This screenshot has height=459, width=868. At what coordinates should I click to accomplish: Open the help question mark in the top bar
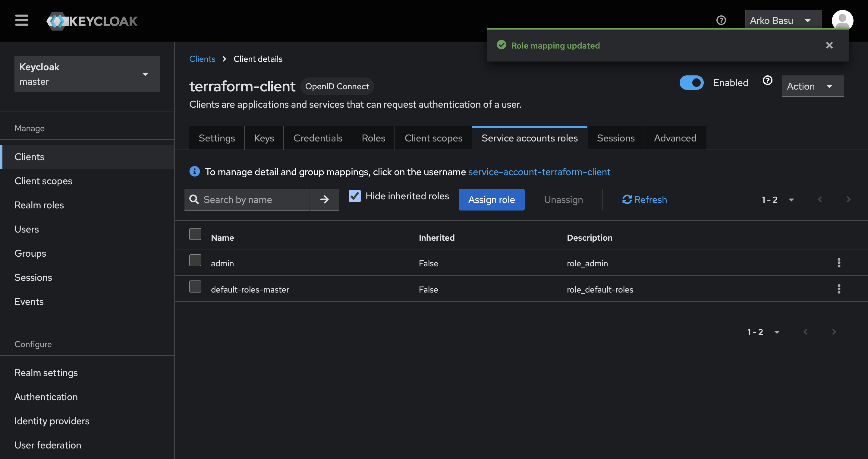pyautogui.click(x=721, y=20)
